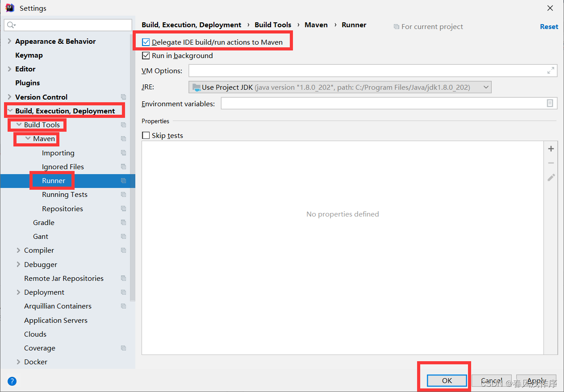Screen dimensions: 564x392
Task: Click the help question mark icon
Action: pos(12,381)
